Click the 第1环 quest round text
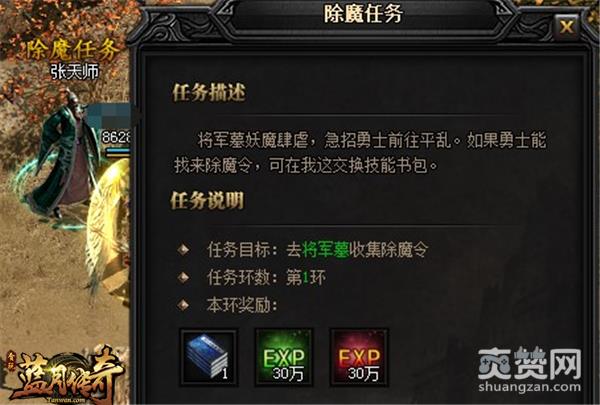This screenshot has width=600, height=405. point(306,278)
